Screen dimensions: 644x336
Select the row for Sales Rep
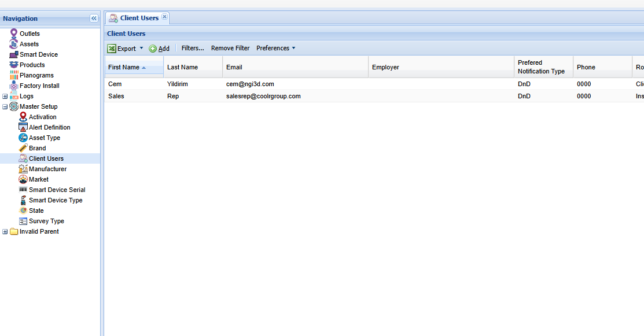click(x=231, y=96)
